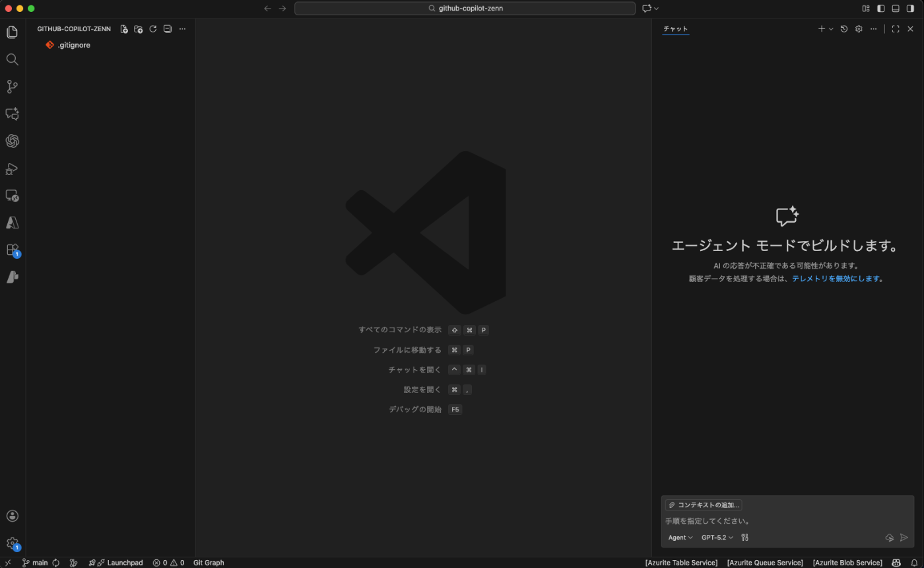Open notifications bell
924x568 pixels.
pos(914,563)
